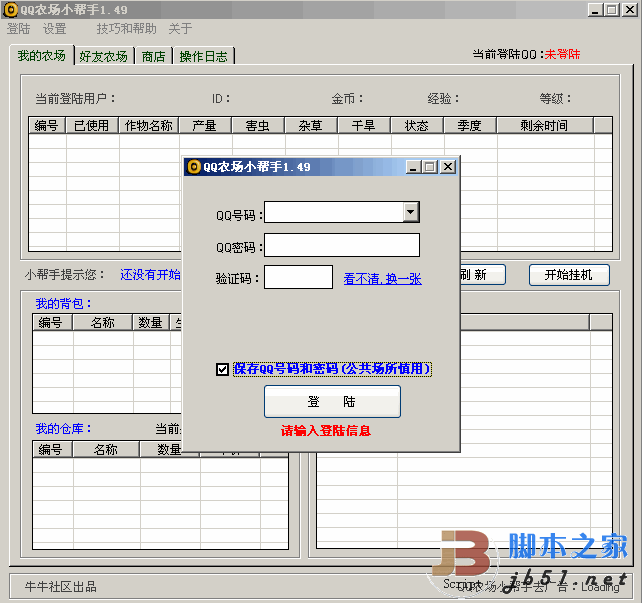Click the 名称 header in 我的背包 table
642x603 pixels.
coord(102,323)
